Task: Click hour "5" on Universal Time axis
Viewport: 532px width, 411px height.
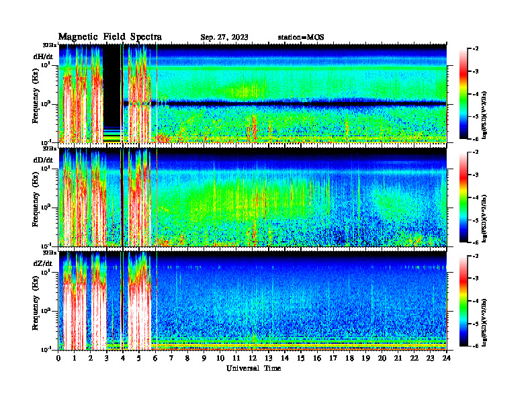Action: [140, 359]
